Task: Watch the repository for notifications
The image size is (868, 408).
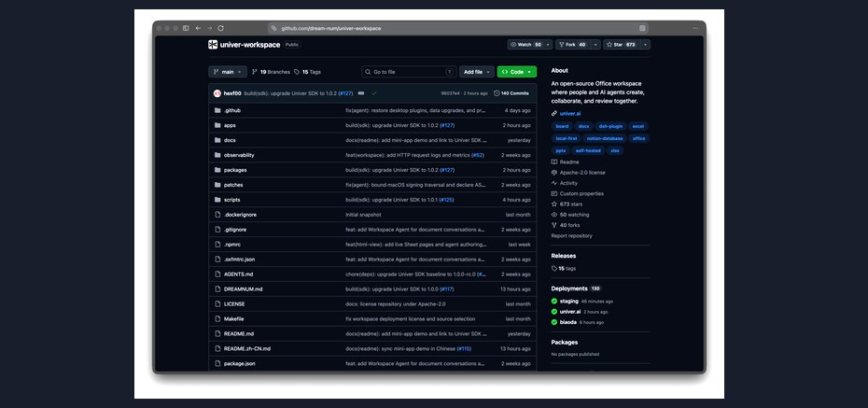Action: (x=525, y=44)
